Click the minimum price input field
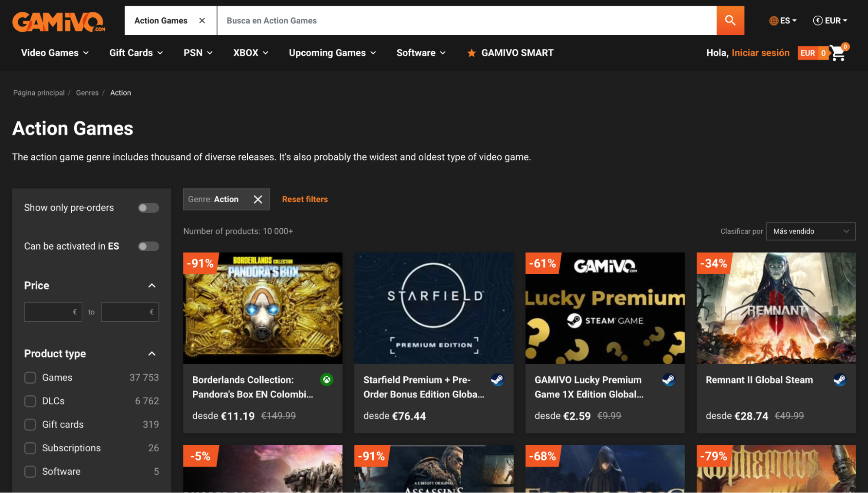 pyautogui.click(x=53, y=312)
